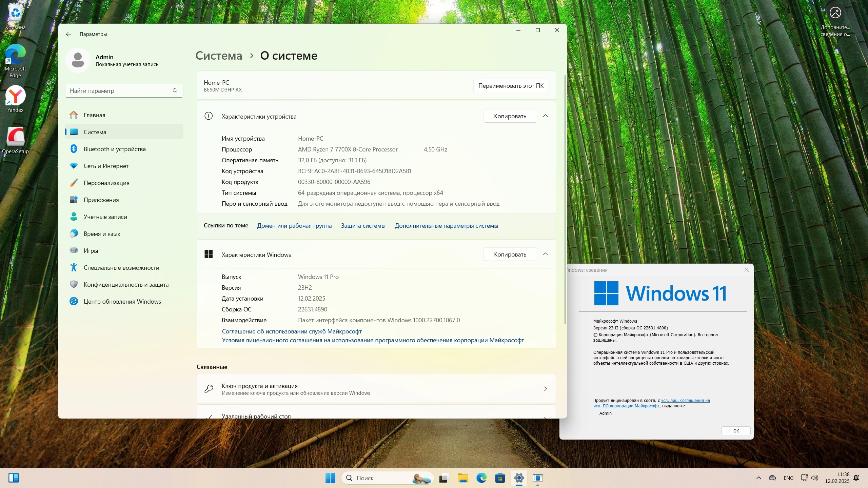This screenshot has width=868, height=488.
Task: Click OK in the Windows сведения dialog
Action: click(736, 431)
